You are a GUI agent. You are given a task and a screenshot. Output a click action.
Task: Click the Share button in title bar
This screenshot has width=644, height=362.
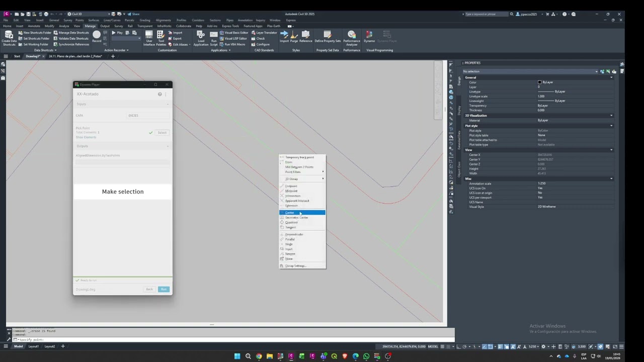coord(133,14)
